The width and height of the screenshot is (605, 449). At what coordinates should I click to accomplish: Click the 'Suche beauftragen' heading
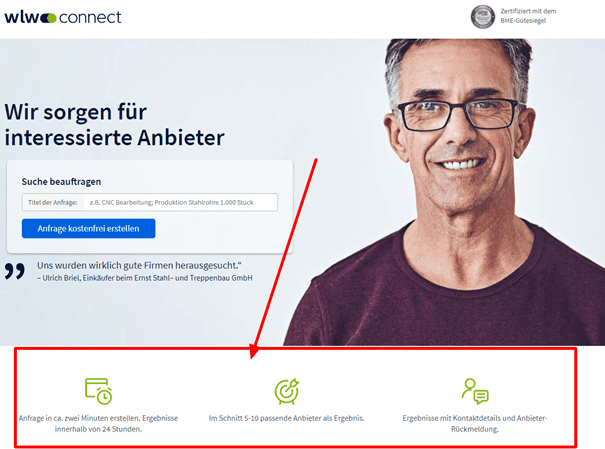coord(61,182)
